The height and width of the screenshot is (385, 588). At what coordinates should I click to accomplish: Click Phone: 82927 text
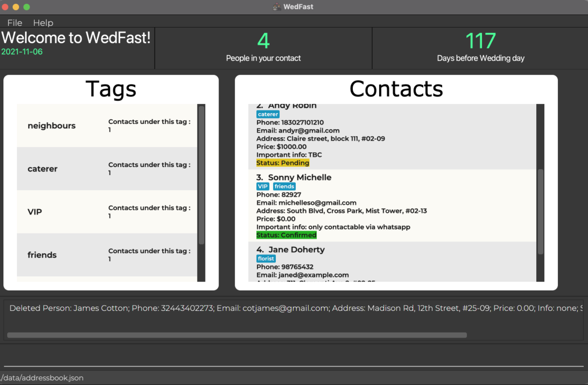coord(279,195)
